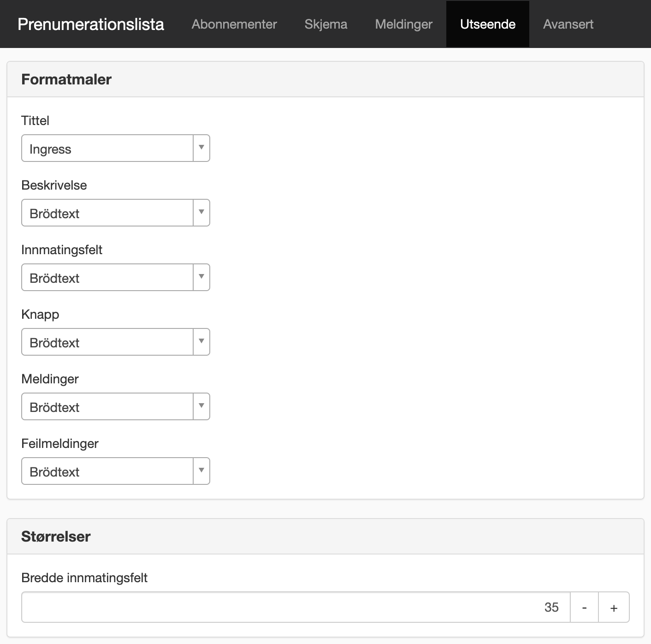Image resolution: width=651 pixels, height=644 pixels.
Task: Click the arrow on the Feilmeldinger dropdown
Action: point(201,471)
